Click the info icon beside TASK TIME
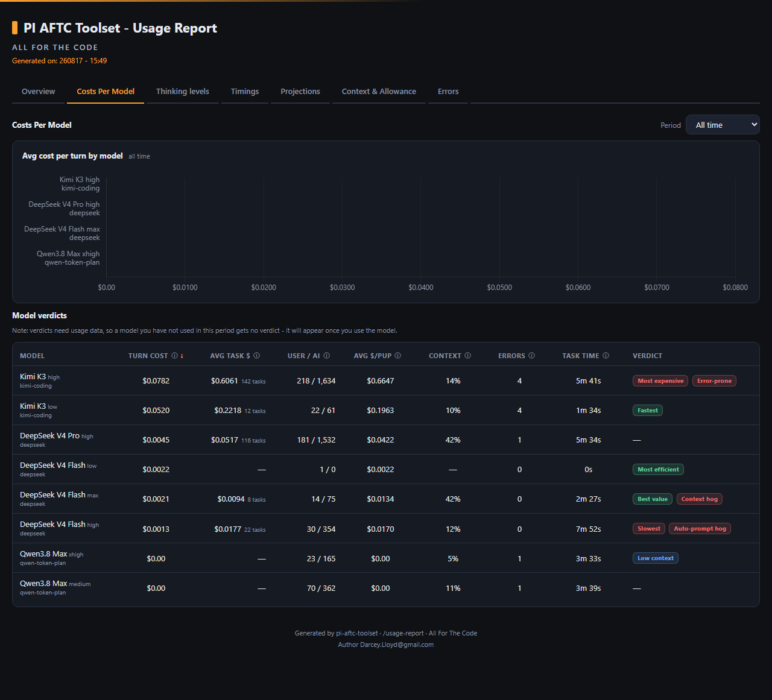The width and height of the screenshot is (772, 700). tap(606, 356)
